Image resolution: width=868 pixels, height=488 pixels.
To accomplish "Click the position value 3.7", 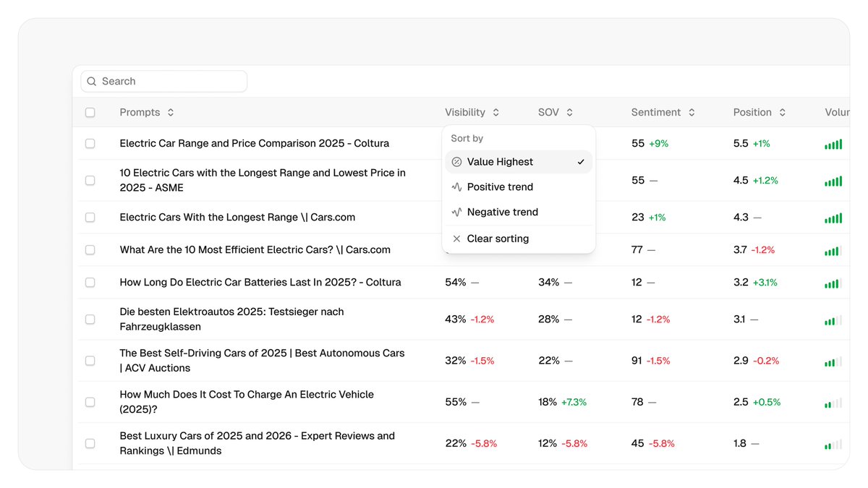I will pos(740,249).
